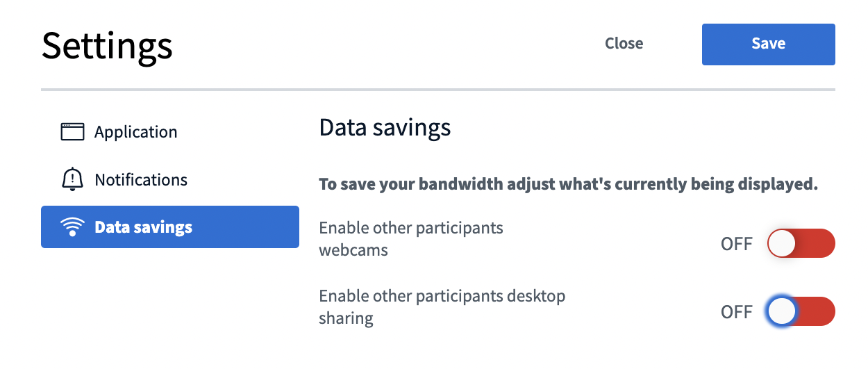Click the "Enable other participants desktop sharing" text
This screenshot has height=369, width=868.
(442, 306)
